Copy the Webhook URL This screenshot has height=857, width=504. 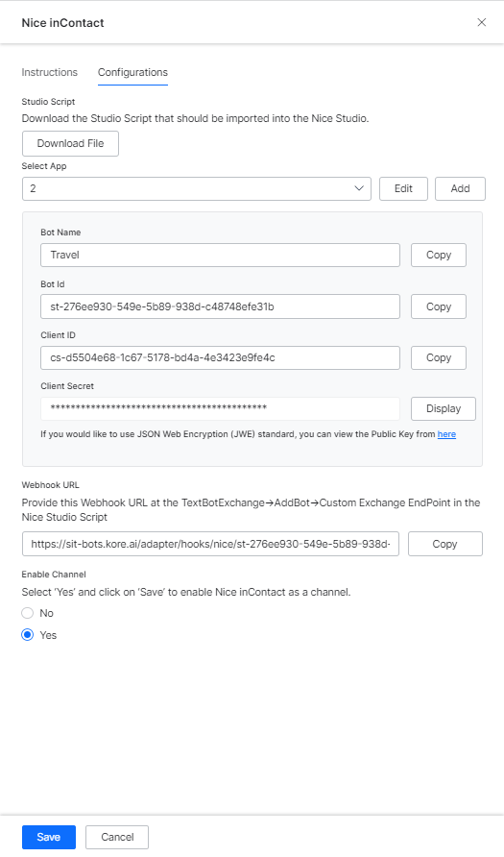click(445, 544)
